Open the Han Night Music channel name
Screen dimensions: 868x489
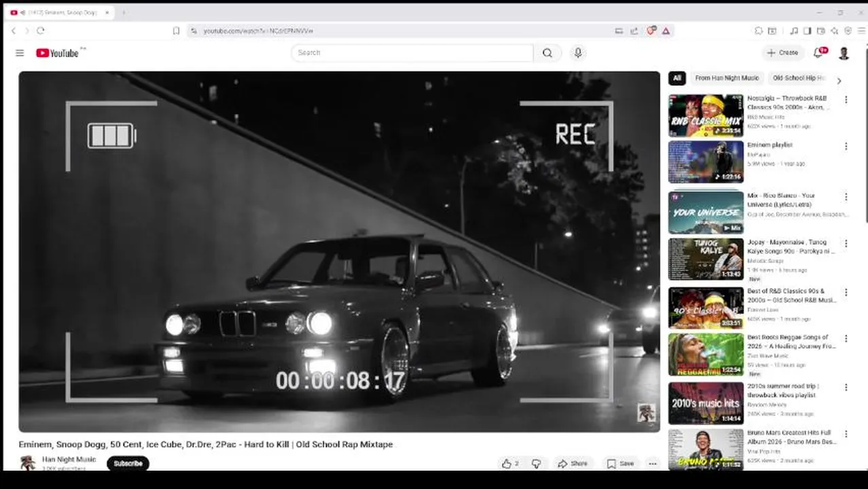[69, 459]
